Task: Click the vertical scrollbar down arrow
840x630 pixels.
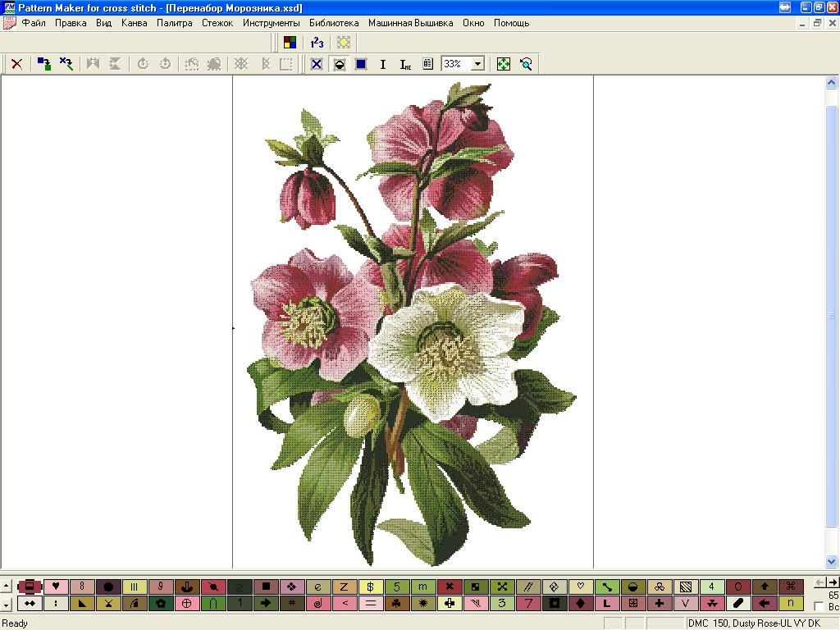Action: pyautogui.click(x=833, y=562)
